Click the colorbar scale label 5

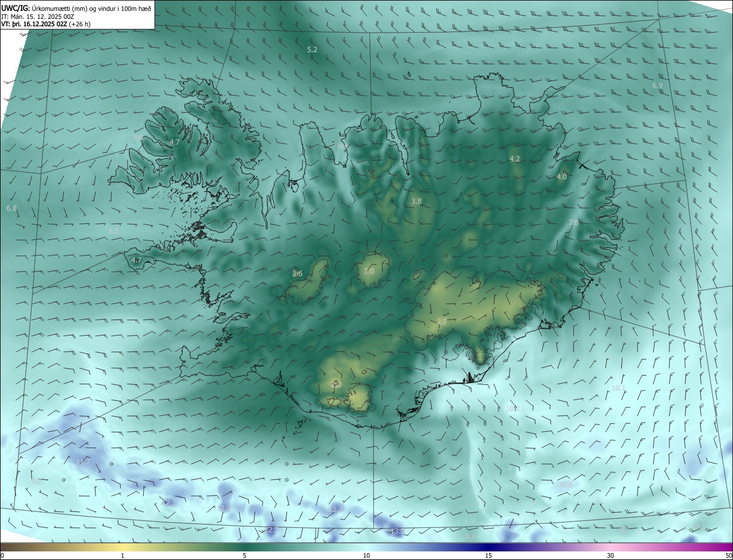click(245, 555)
